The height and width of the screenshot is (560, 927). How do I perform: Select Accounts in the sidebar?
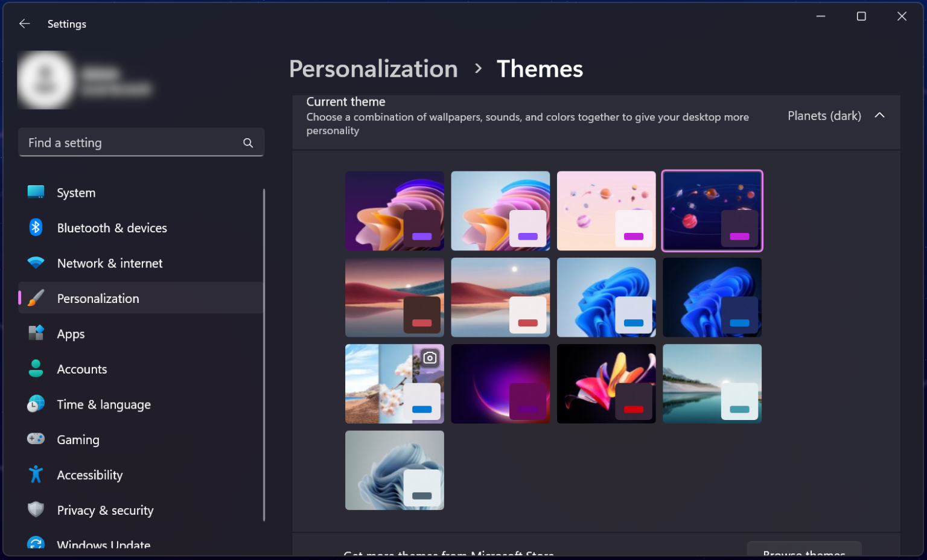141,369
